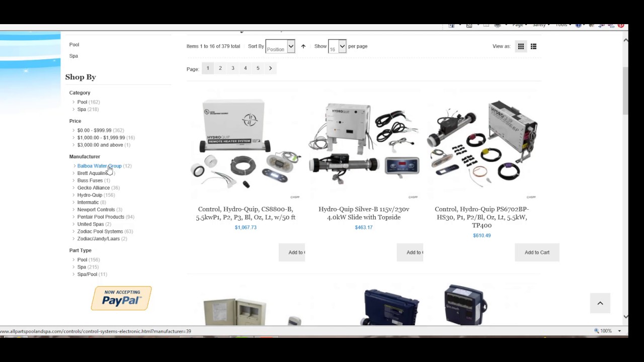This screenshot has width=644, height=362.
Task: Open the Spa link above Shop By
Action: [73, 56]
